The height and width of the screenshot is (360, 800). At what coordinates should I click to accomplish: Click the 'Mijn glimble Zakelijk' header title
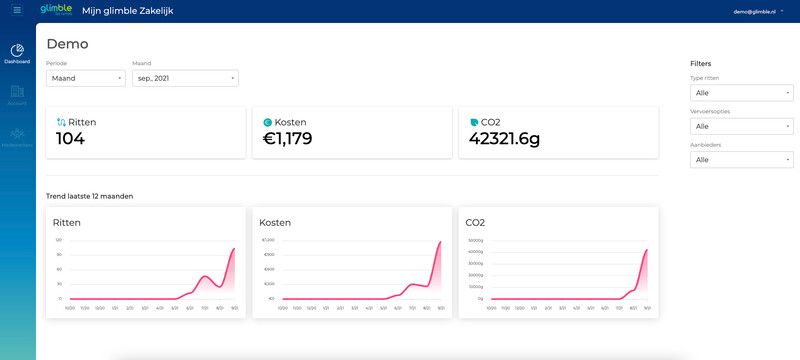(x=128, y=10)
